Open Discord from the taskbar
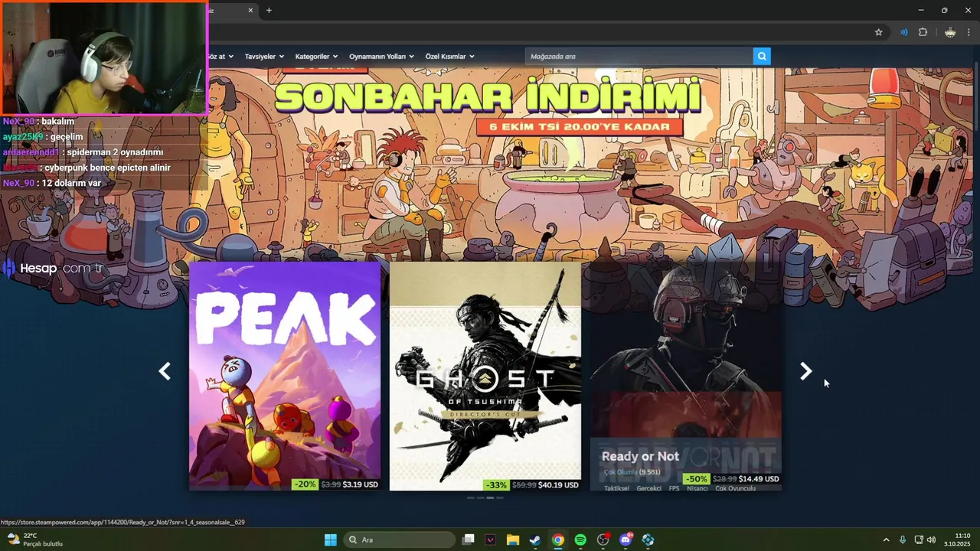The height and width of the screenshot is (551, 980). [x=626, y=540]
